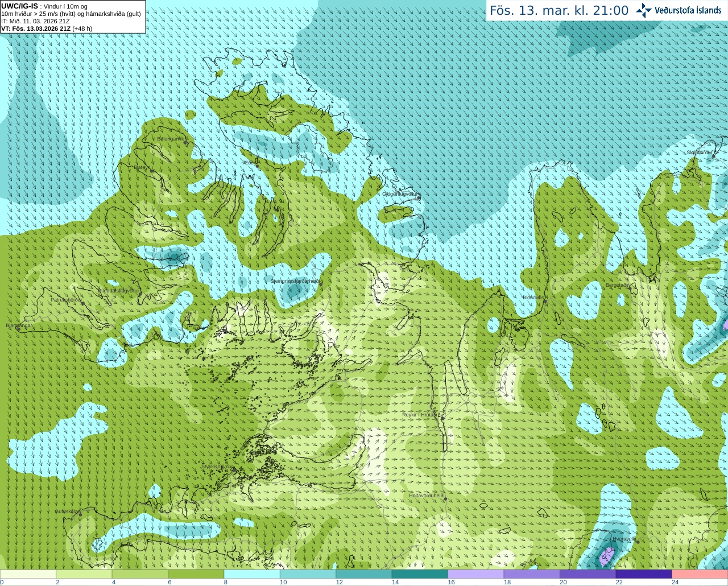Click the Steingrímsfjarðarheiði station marker
Screen dimensions: 728x586
[320, 284]
